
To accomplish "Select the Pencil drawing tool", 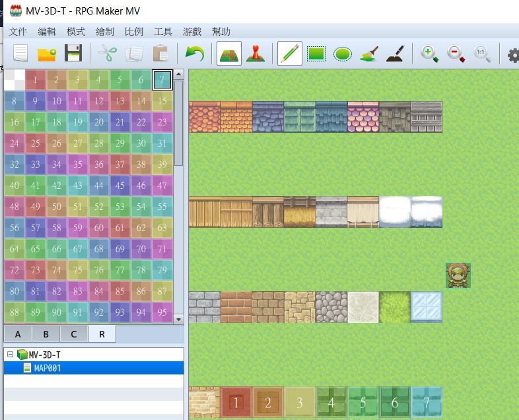I will click(x=290, y=53).
